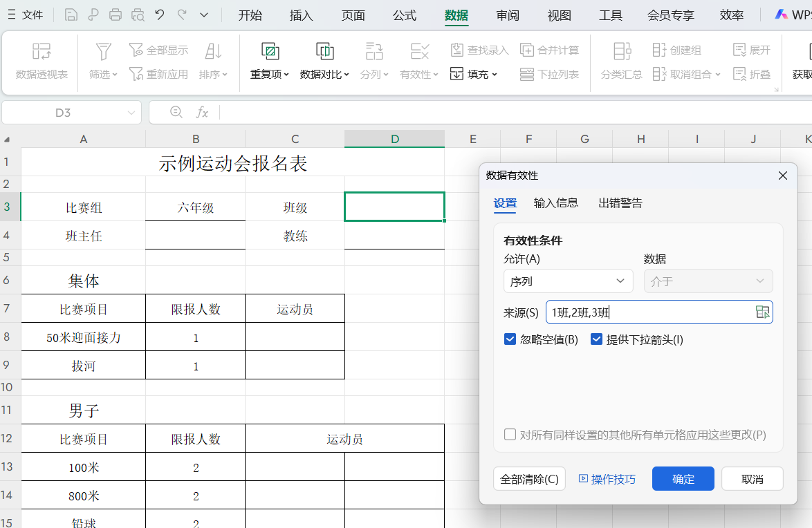The image size is (812, 528).
Task: Click the 来源 source text field
Action: [649, 312]
